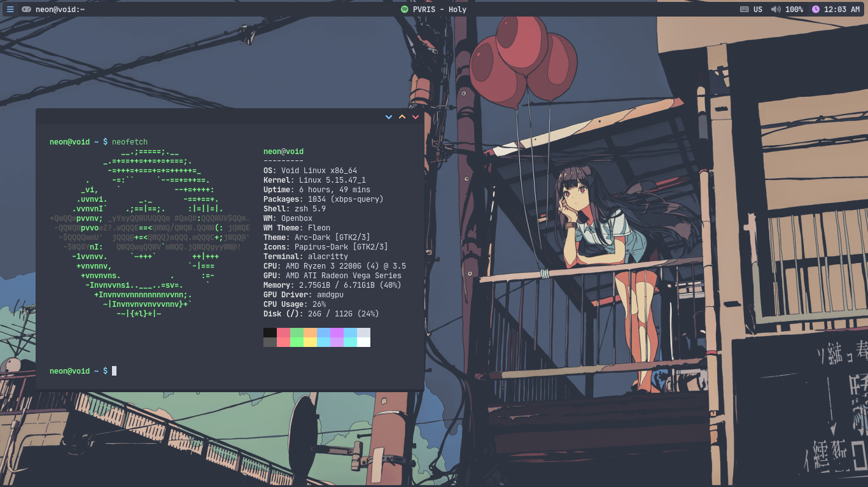Viewport: 868px width, 487px height.
Task: Click the orange up-chevron button of the terminal window
Action: 402,117
